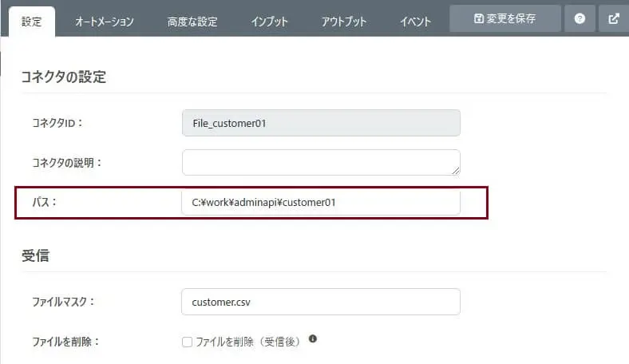Image resolution: width=629 pixels, height=364 pixels.
Task: Go to the 高度な設定 tab
Action: pyautogui.click(x=192, y=22)
